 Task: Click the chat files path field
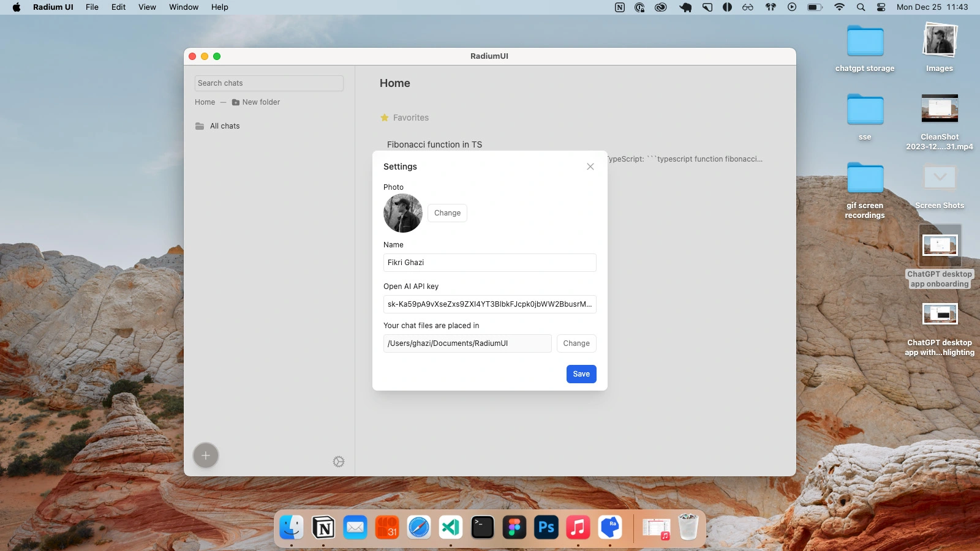467,343
